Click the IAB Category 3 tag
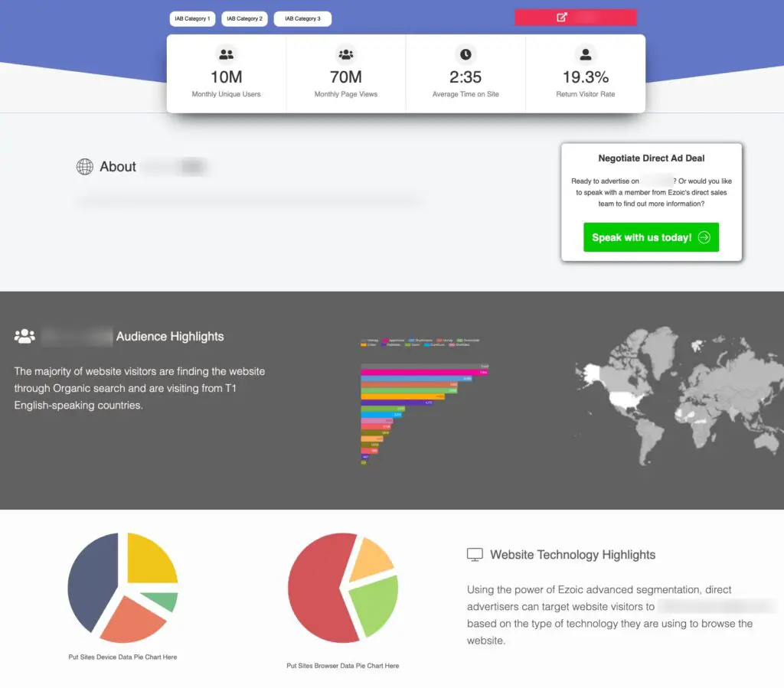This screenshot has width=784, height=688. click(x=302, y=18)
